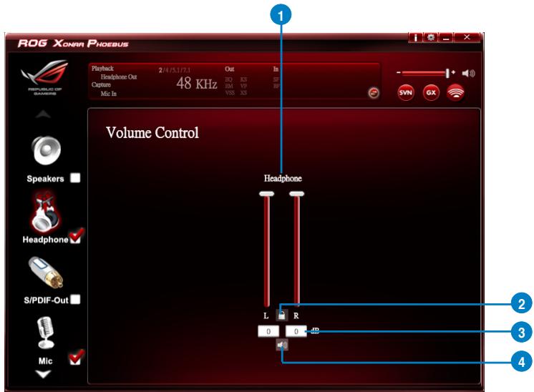Select the Speakers icon in sidebar

(x=47, y=151)
